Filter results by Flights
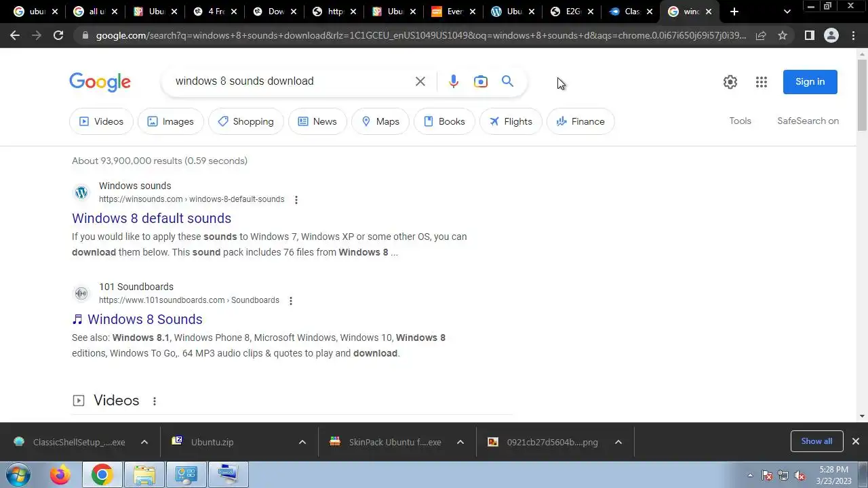This screenshot has width=868, height=488. tap(511, 121)
